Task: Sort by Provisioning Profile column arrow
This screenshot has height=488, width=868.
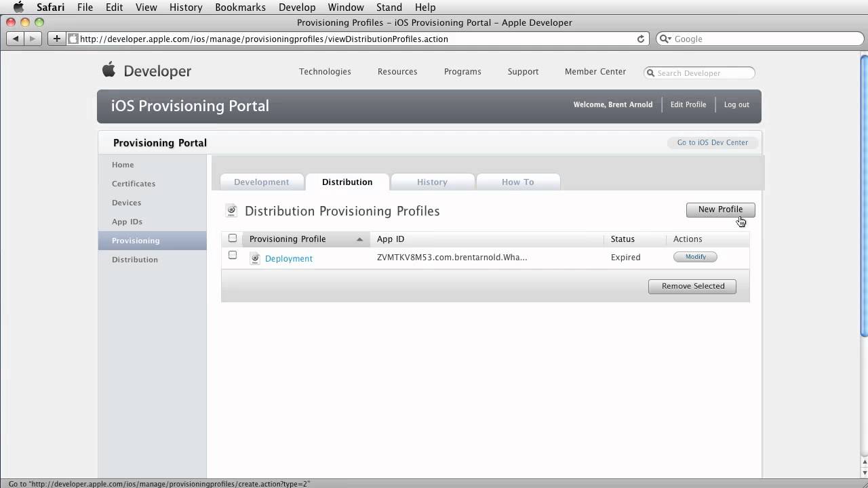Action: click(359, 239)
